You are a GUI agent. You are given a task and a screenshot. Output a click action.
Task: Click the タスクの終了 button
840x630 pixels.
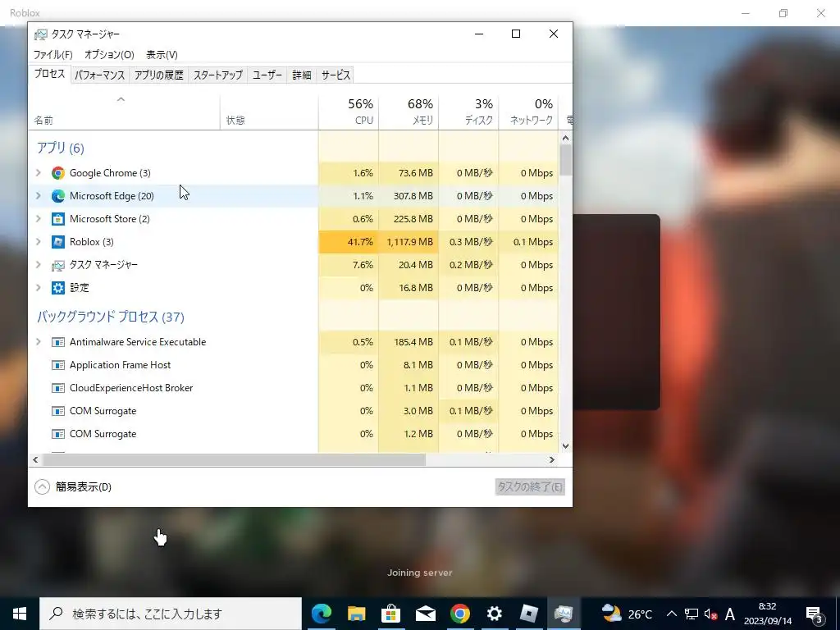(530, 487)
